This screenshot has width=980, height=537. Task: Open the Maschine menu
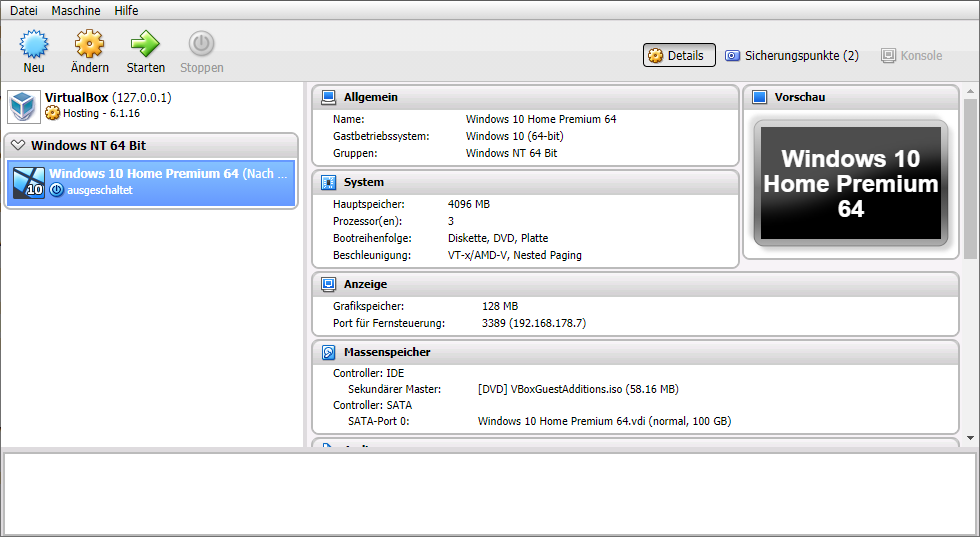pyautogui.click(x=76, y=11)
